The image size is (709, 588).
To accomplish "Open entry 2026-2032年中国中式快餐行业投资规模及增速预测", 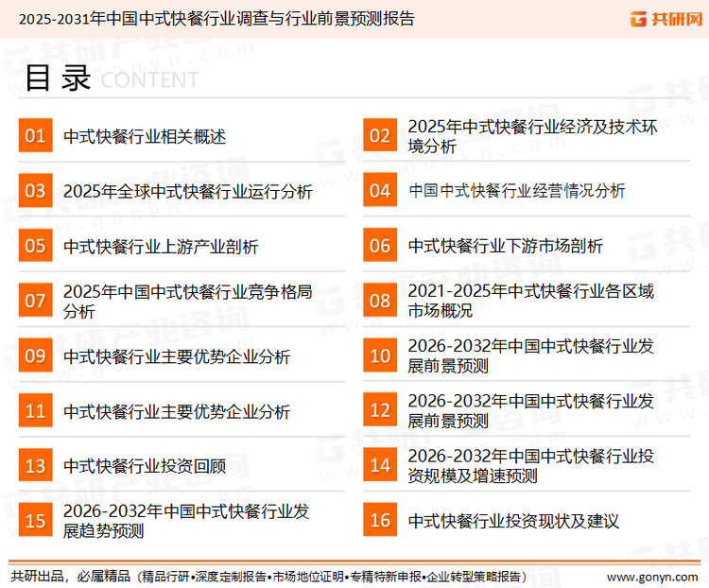I will [531, 465].
